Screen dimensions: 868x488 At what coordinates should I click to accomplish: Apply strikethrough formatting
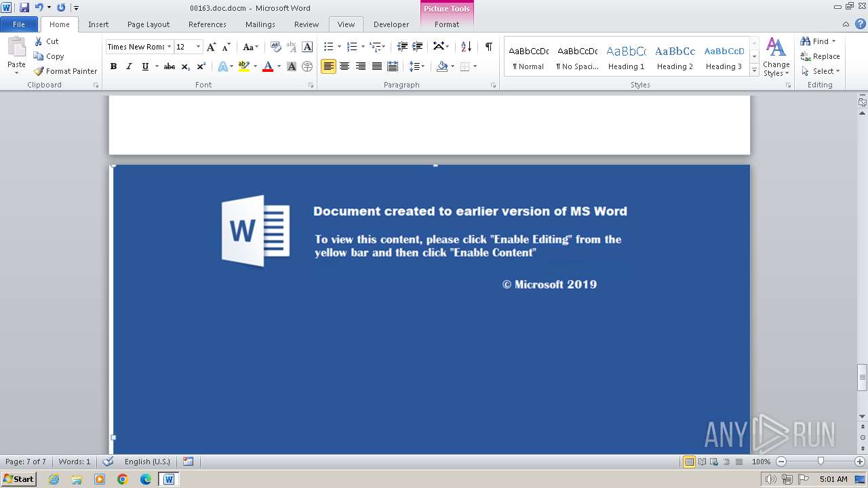(x=170, y=66)
